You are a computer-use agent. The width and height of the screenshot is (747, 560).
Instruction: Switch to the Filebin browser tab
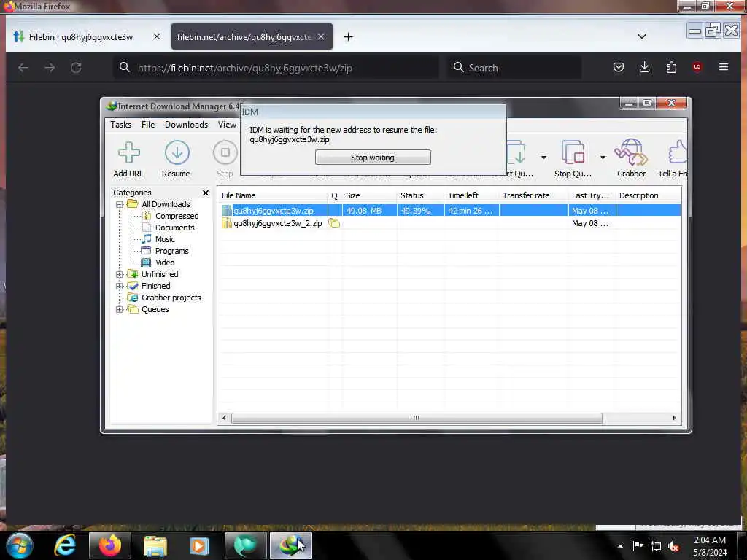80,36
